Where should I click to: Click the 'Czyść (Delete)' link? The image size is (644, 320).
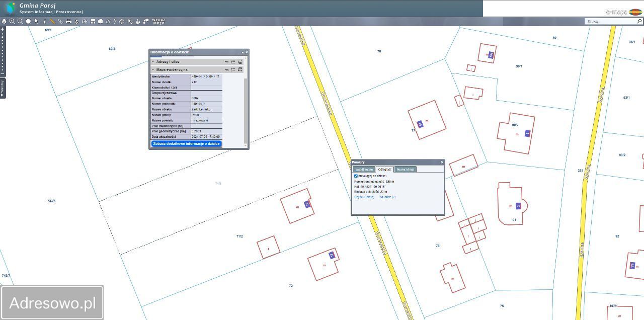[364, 197]
